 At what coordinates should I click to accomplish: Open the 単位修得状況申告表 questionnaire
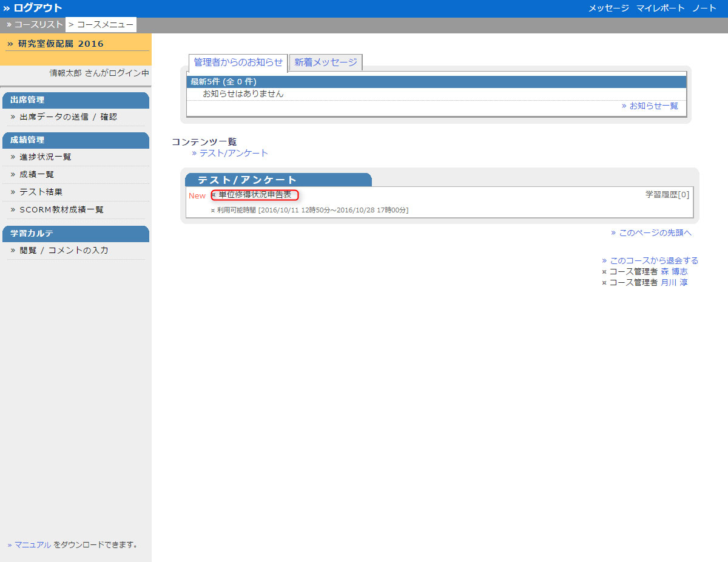tap(255, 195)
